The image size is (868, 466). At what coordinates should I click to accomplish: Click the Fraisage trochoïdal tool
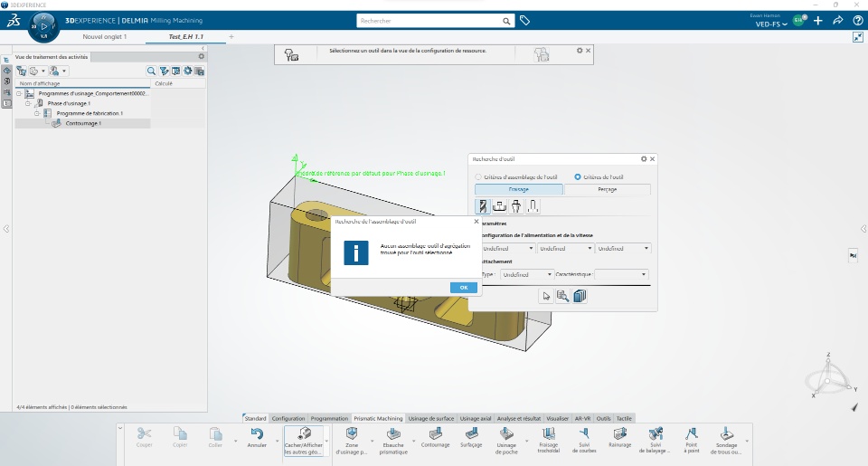click(549, 441)
